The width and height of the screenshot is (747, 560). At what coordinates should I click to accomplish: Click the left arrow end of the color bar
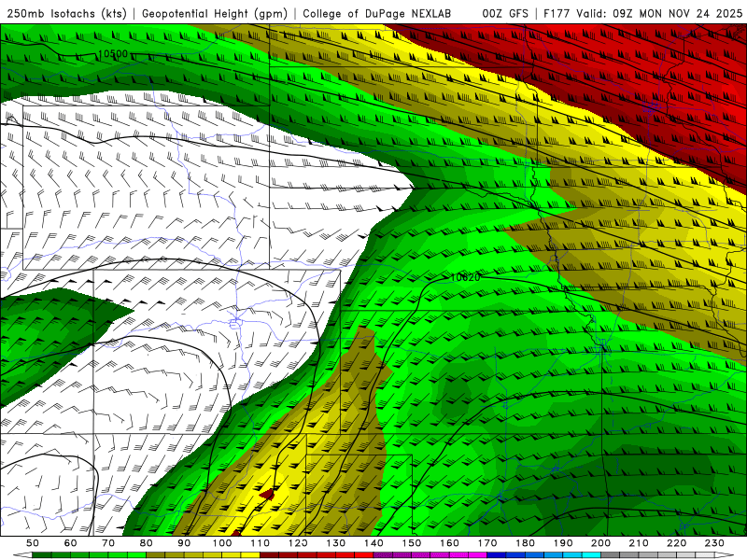pyautogui.click(x=22, y=555)
